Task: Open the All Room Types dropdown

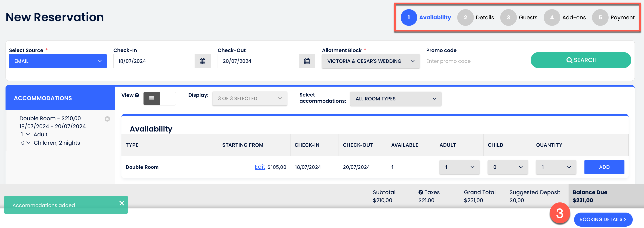Action: tap(396, 99)
